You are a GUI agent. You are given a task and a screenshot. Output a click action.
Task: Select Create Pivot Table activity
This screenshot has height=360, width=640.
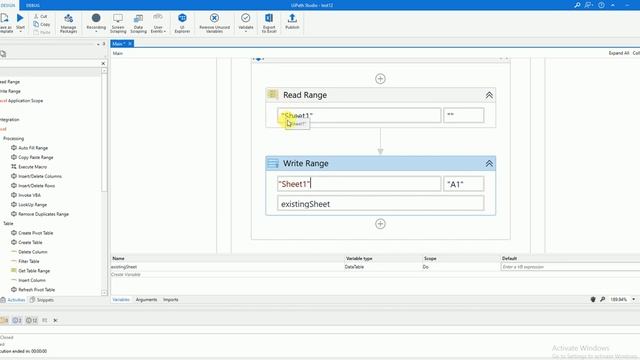32,233
